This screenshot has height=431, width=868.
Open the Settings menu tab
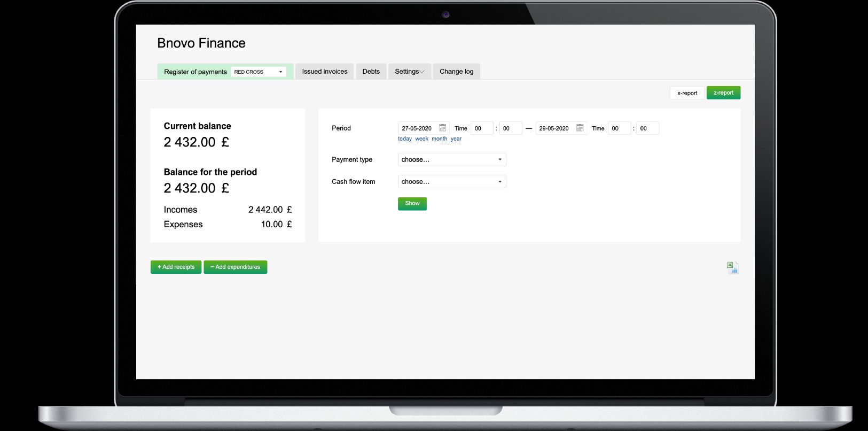coord(410,72)
